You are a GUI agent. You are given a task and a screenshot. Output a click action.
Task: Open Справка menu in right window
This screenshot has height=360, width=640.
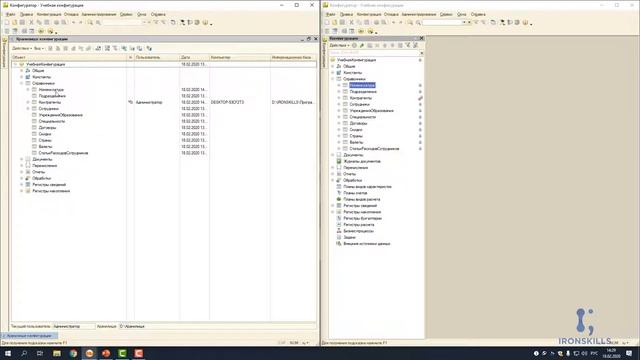(478, 14)
